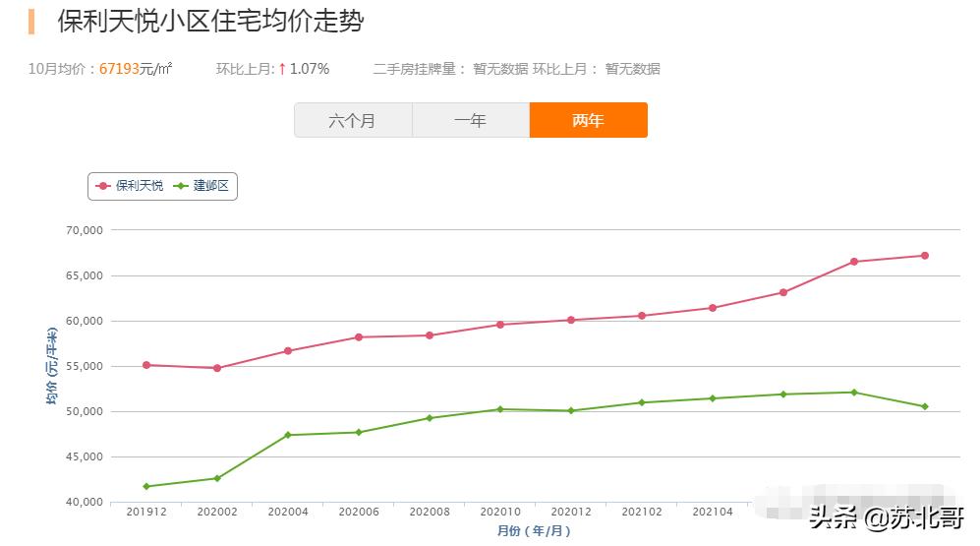980x546 pixels.
Task: Click the 202006 x-axis label
Action: (x=359, y=513)
